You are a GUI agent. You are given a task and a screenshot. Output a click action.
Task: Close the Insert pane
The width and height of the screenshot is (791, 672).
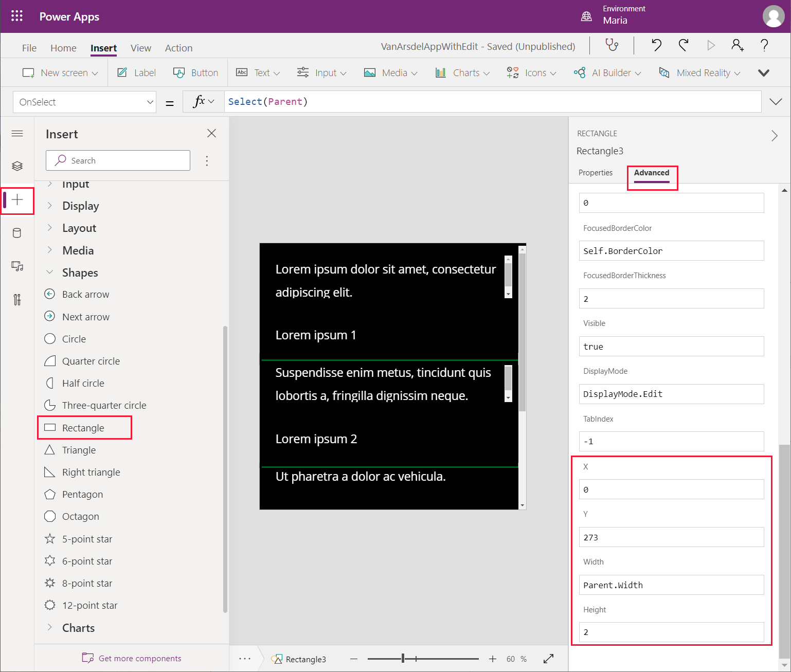coord(211,134)
